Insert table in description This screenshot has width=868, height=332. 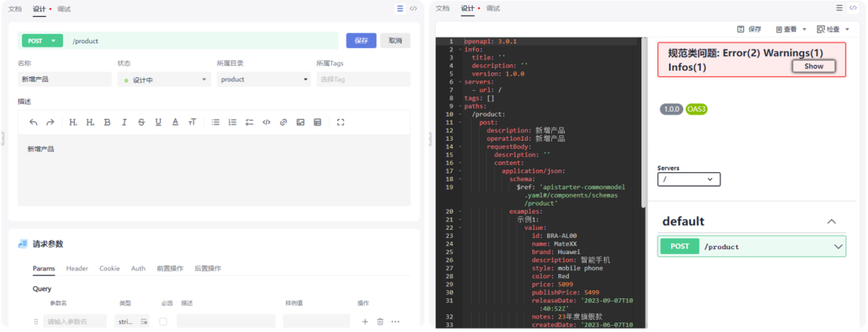click(317, 122)
